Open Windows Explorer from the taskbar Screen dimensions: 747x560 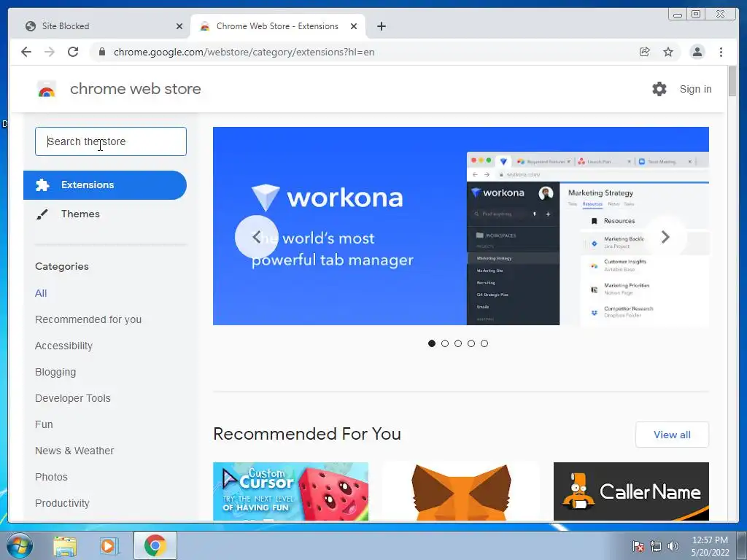click(65, 545)
